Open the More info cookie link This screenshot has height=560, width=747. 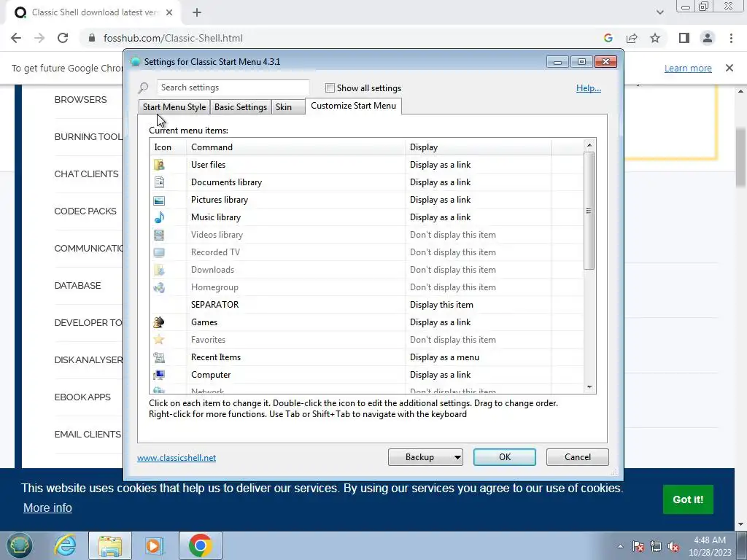(x=47, y=507)
